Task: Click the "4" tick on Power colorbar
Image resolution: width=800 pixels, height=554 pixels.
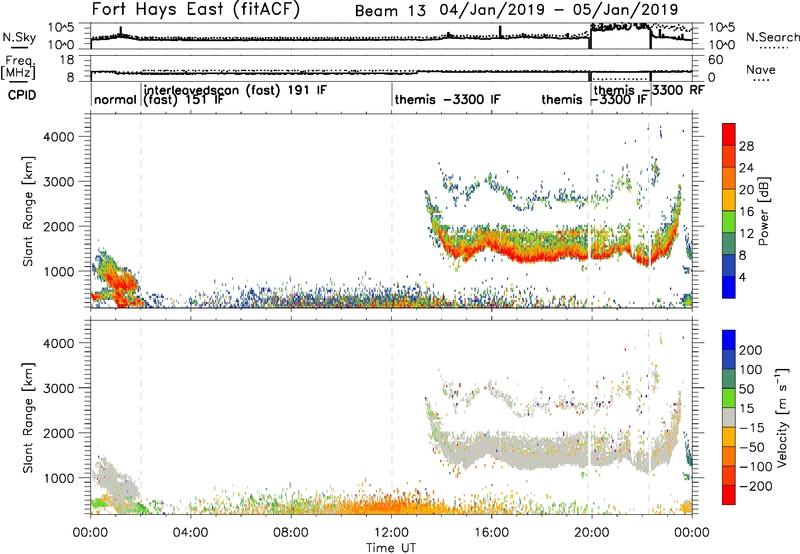Action: pos(742,277)
